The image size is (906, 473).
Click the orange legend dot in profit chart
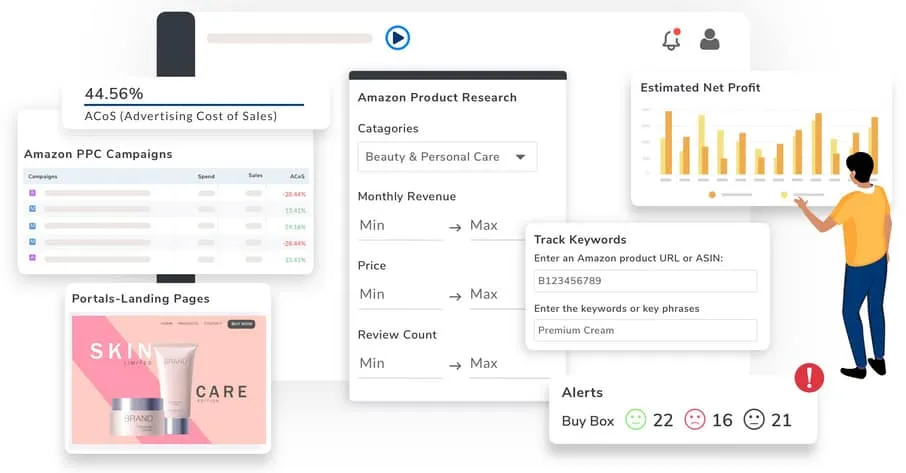pyautogui.click(x=712, y=194)
